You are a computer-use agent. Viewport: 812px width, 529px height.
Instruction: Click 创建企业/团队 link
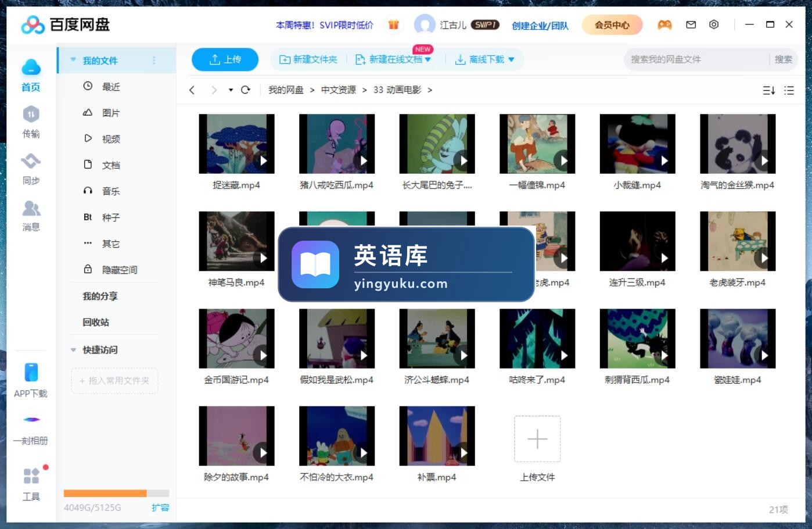point(540,25)
